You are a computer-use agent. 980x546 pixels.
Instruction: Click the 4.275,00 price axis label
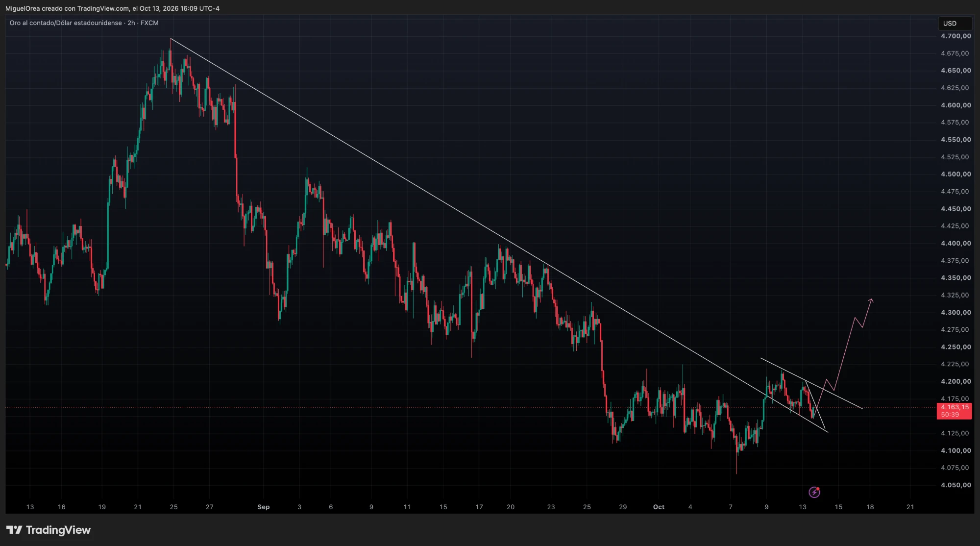pyautogui.click(x=955, y=329)
